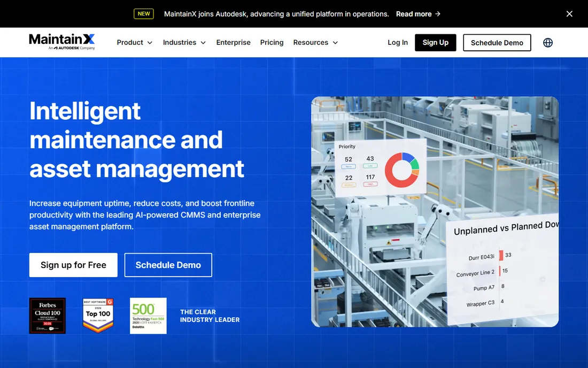Screen dimensions: 588x368
Task: Click the 'Unplanned vs Planned' chart title
Action: point(506,228)
